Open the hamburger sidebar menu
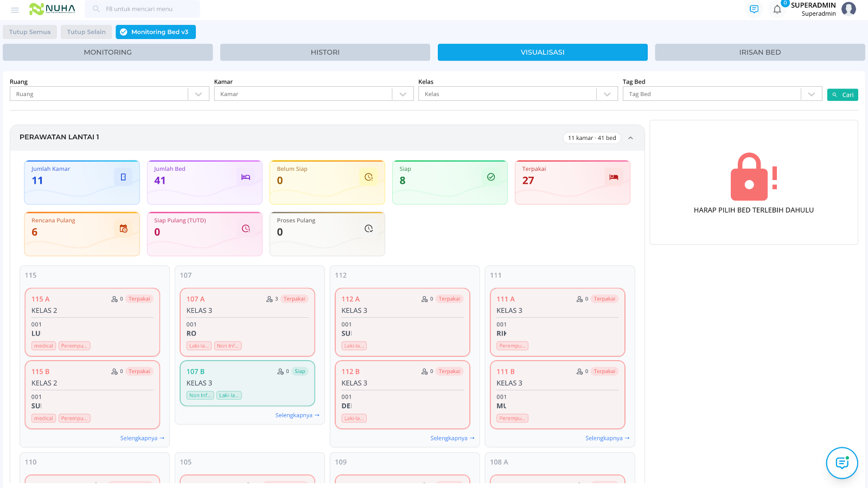 [x=15, y=10]
